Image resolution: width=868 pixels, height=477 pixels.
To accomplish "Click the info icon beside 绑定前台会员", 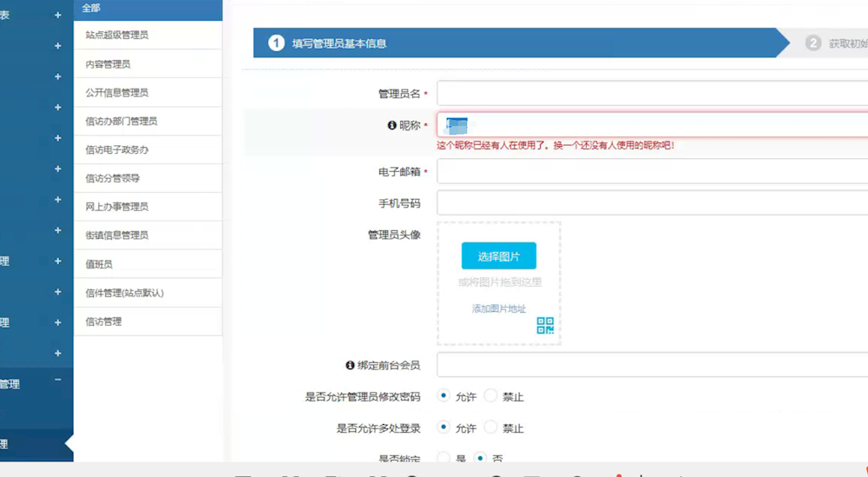I will [351, 366].
